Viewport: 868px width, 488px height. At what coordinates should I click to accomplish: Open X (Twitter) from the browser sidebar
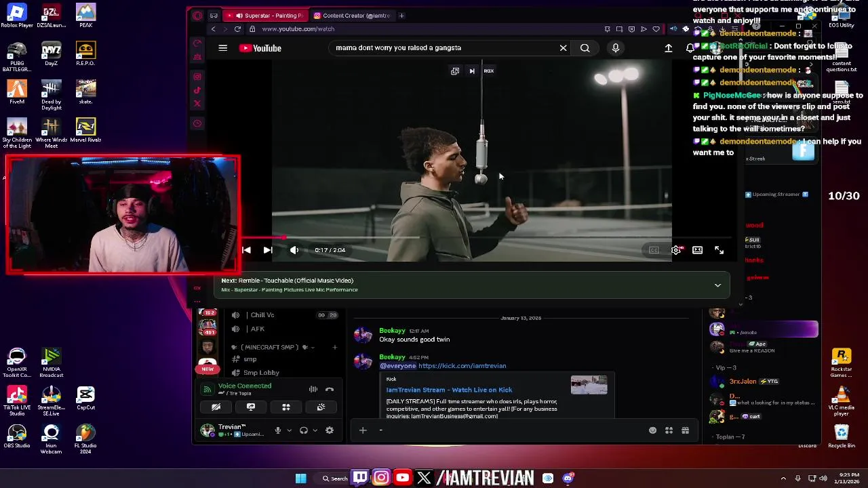197,104
